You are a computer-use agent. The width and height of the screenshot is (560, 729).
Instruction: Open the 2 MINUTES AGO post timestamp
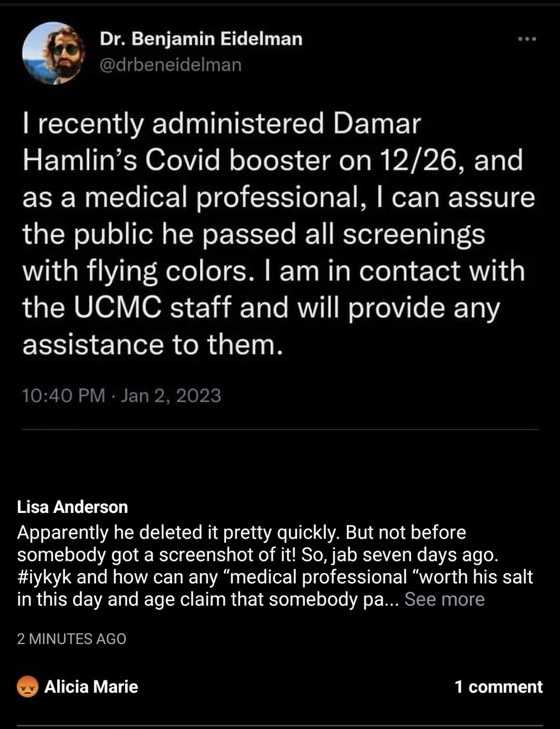coord(72,639)
